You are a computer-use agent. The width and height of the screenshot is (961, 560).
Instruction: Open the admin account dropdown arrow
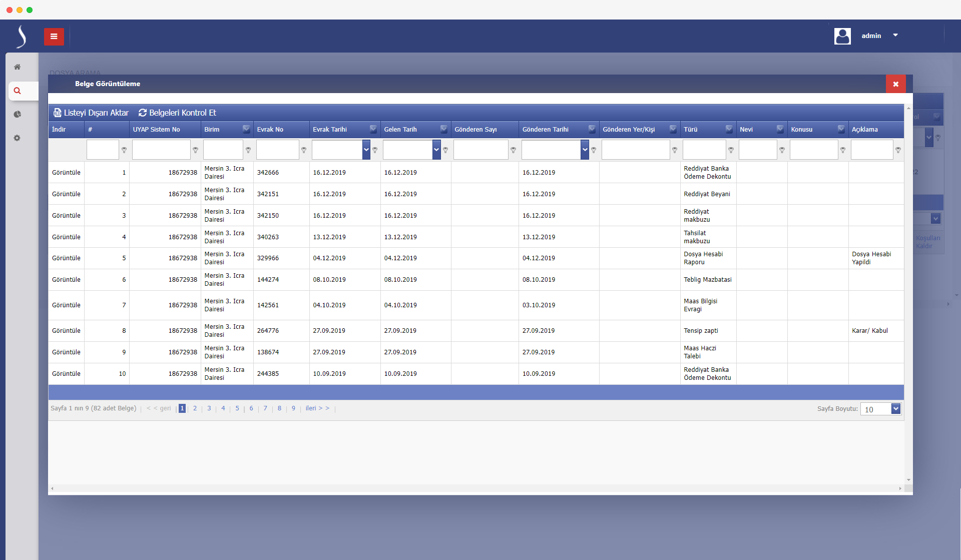point(895,36)
